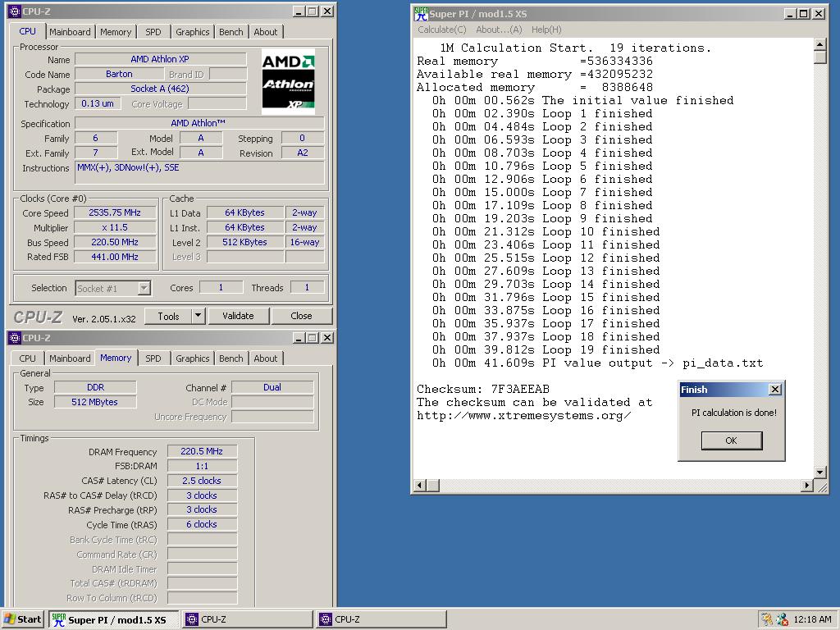Screen dimensions: 840x630
Task: Click the Code Name field Barton
Action: coord(119,74)
